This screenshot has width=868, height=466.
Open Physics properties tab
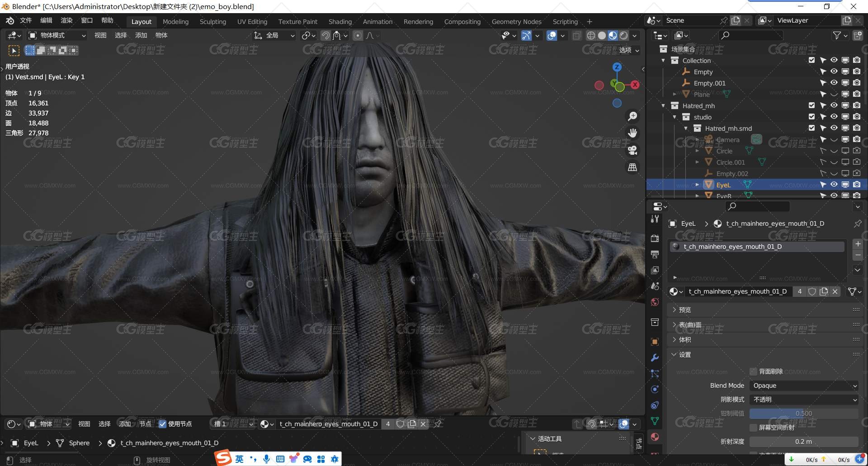click(655, 389)
